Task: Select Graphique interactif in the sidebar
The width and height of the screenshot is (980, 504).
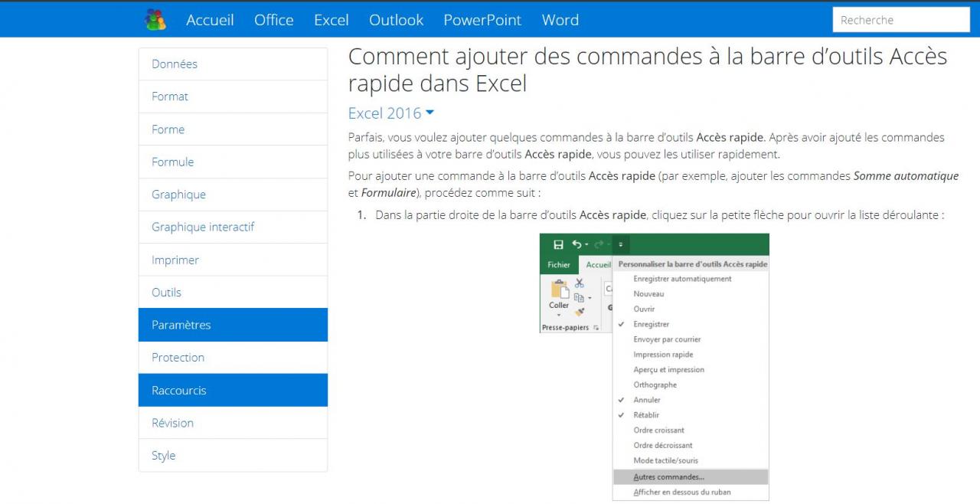Action: coord(233,227)
